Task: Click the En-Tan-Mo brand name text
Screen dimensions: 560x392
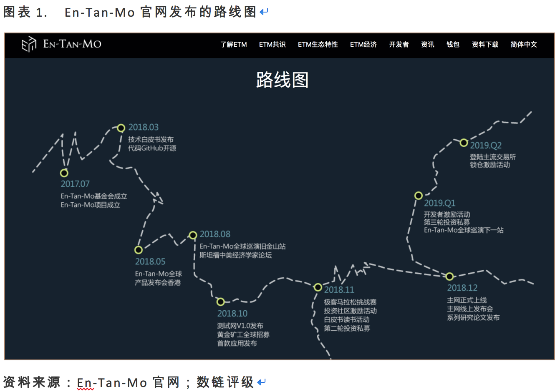Action: (x=72, y=44)
